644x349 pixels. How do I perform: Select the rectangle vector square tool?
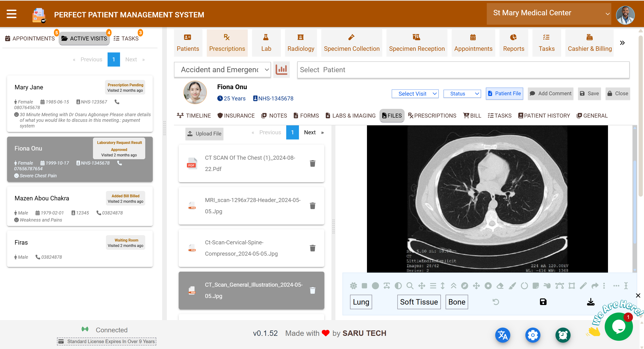point(572,286)
